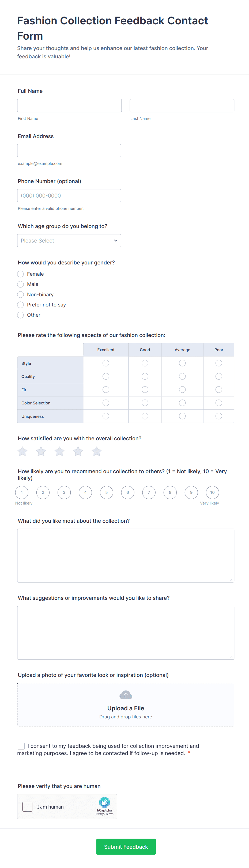Tick the I am human checkbox
The image size is (249, 868).
click(x=27, y=807)
